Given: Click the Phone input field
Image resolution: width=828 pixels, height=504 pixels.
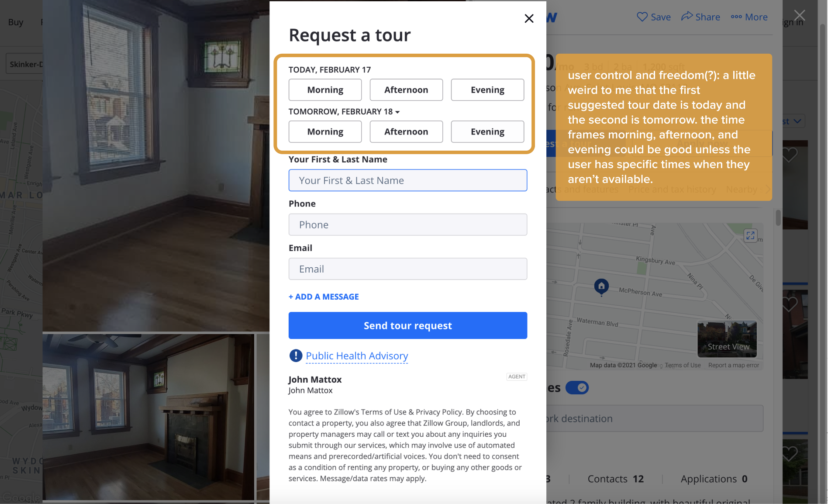Looking at the screenshot, I should [408, 224].
